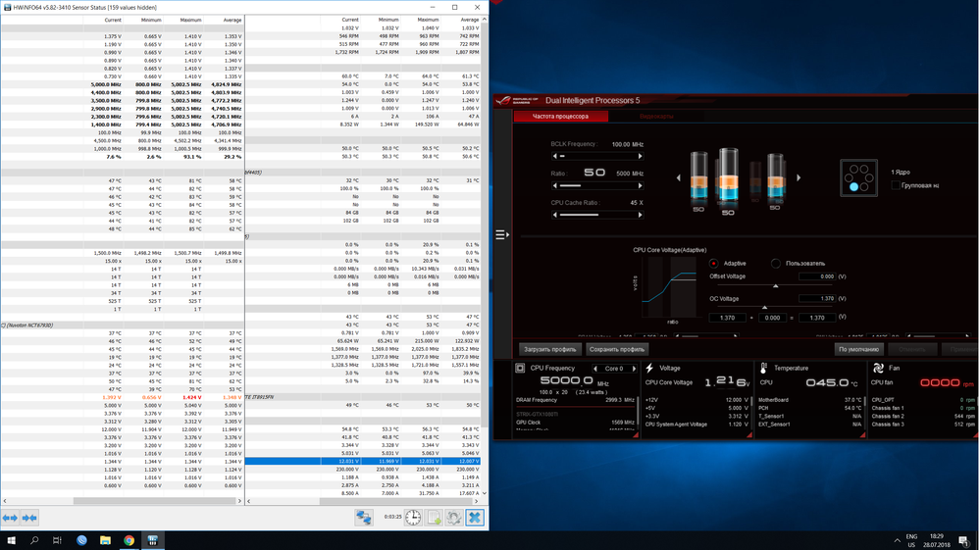Screen dimensions: 980x550
Task: Select highlighted 12.031 V sensor row
Action: click(363, 462)
